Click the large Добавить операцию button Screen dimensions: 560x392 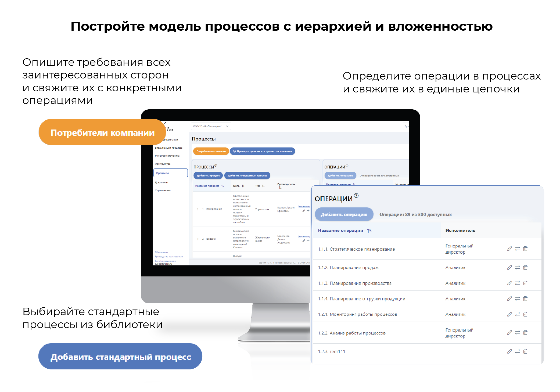tap(344, 214)
